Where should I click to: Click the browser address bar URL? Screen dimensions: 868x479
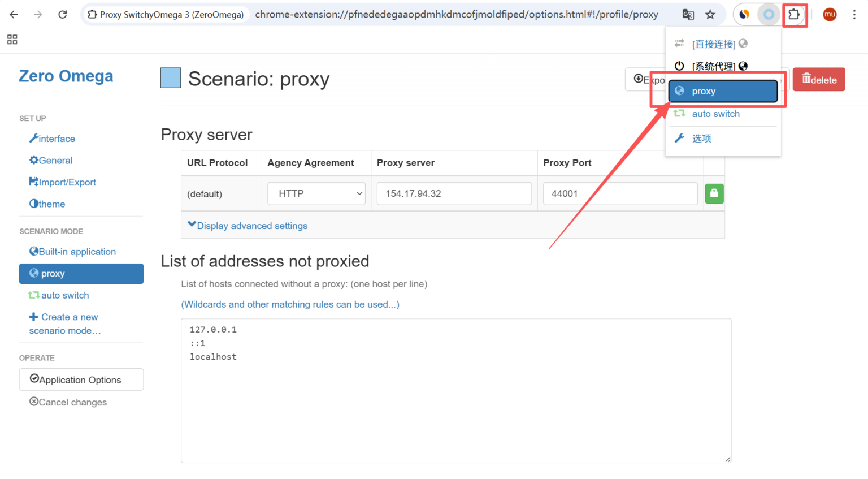[x=457, y=15]
